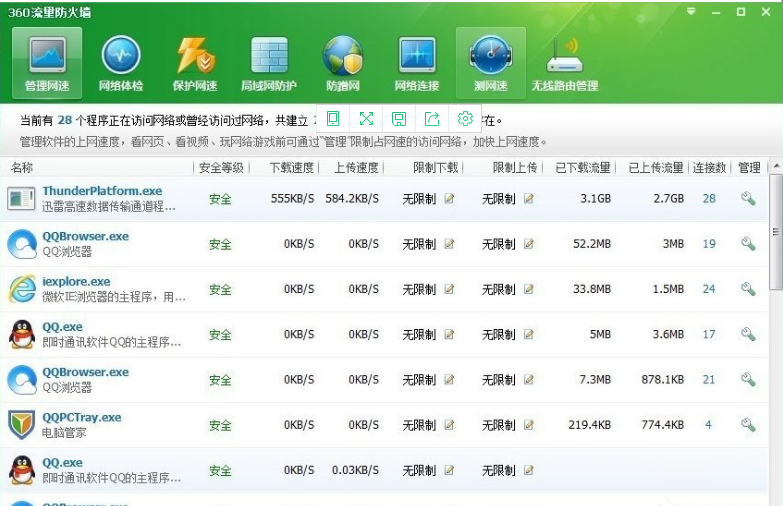Edit download limit for iexplore.exe
The height and width of the screenshot is (506, 783).
pos(449,289)
